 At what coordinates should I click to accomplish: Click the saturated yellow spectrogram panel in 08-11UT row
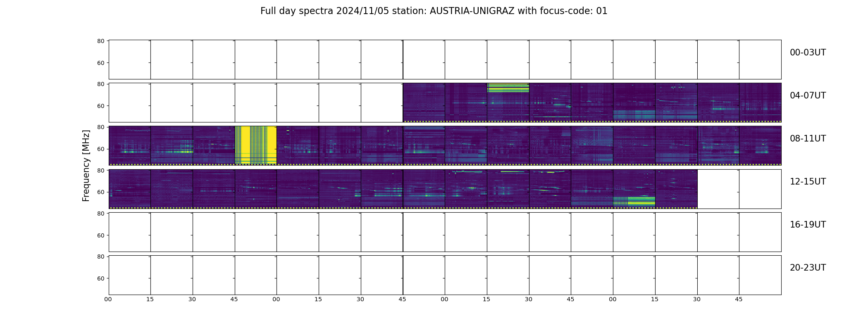pyautogui.click(x=256, y=145)
